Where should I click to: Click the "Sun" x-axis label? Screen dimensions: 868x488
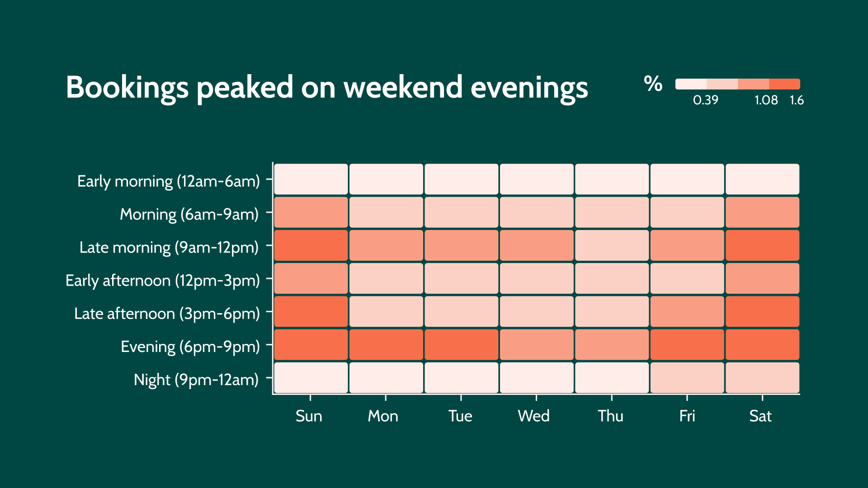click(309, 416)
